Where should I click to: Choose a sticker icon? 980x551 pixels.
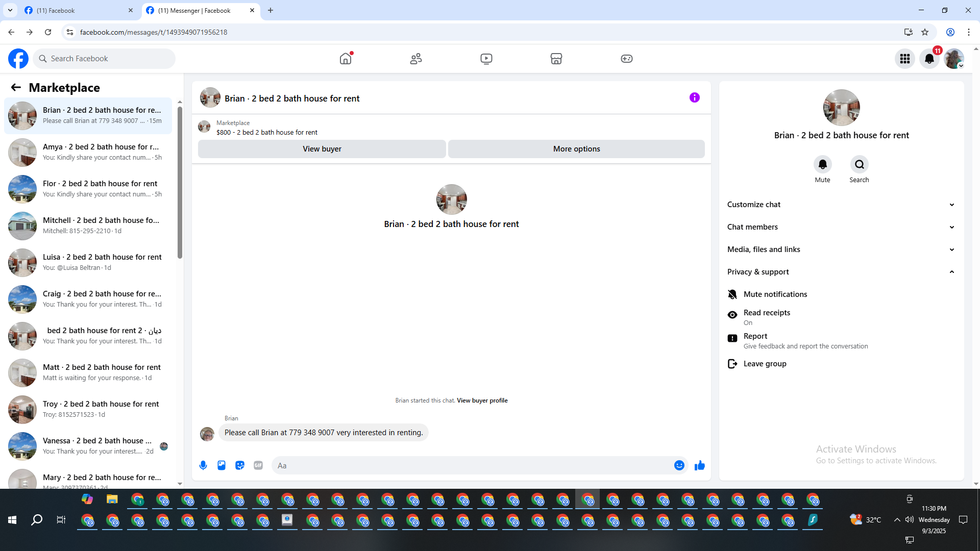240,465
